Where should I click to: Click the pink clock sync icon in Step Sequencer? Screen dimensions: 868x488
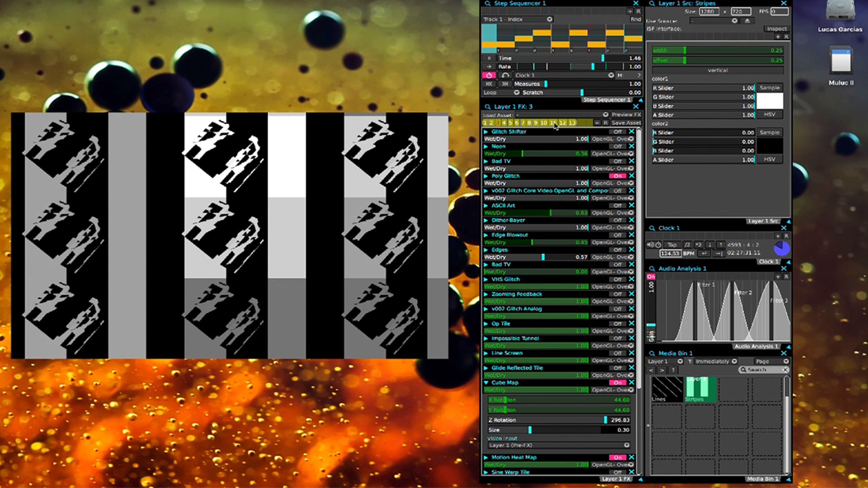[489, 75]
